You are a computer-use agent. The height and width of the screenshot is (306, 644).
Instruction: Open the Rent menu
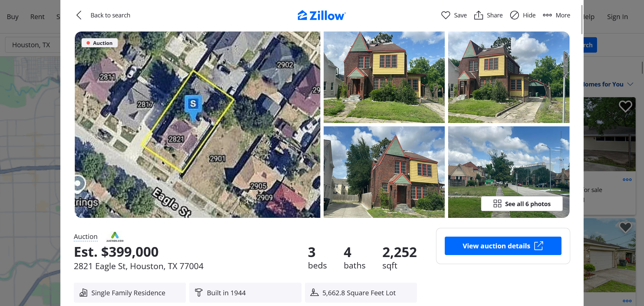point(37,17)
